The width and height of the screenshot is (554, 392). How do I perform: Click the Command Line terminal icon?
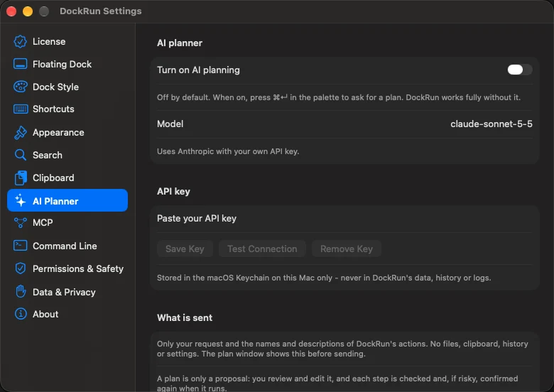click(x=20, y=246)
